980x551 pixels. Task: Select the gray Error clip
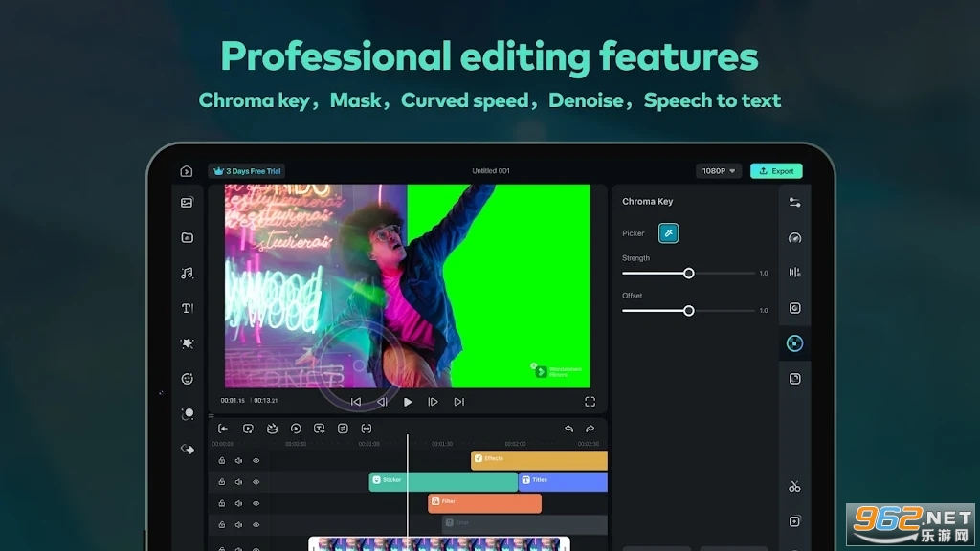524,524
